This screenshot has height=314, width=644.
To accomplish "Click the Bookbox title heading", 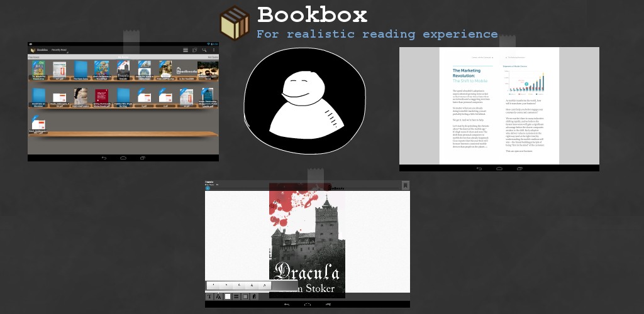I will coord(312,14).
